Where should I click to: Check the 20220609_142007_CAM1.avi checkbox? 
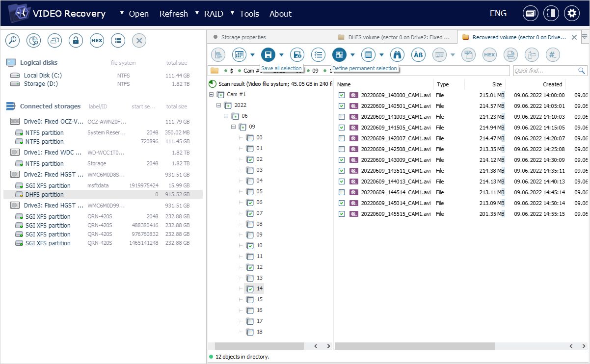pos(342,138)
